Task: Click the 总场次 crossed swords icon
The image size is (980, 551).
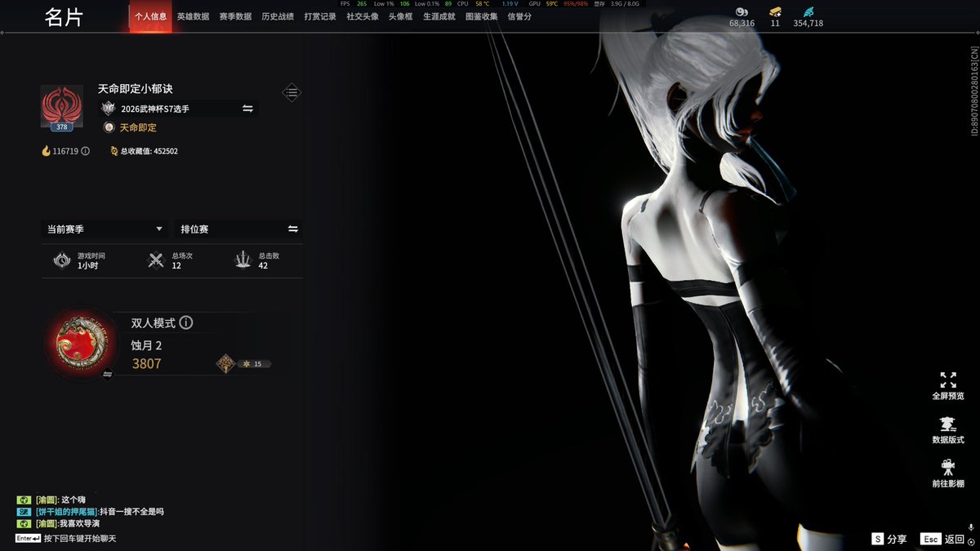Action: [x=156, y=260]
